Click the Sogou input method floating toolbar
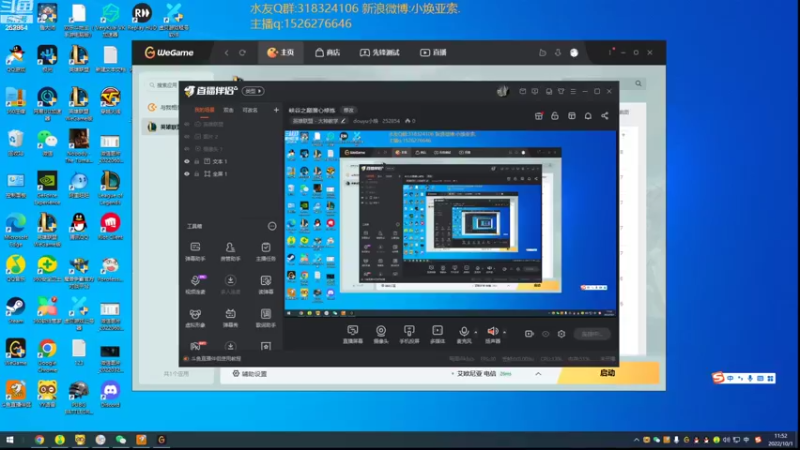800x450 pixels. [x=744, y=378]
